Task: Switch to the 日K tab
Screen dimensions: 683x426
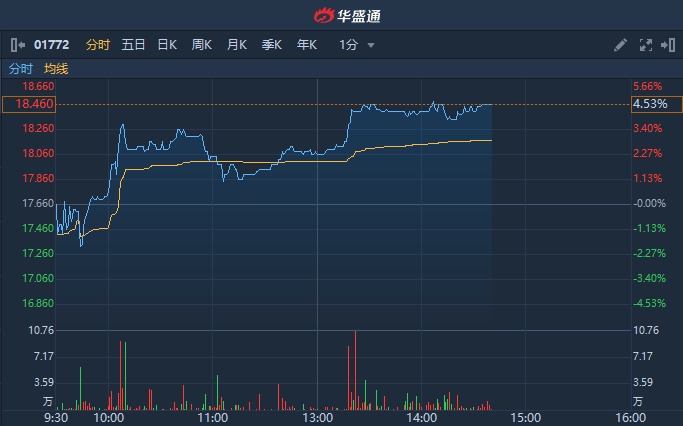Action: tap(167, 45)
